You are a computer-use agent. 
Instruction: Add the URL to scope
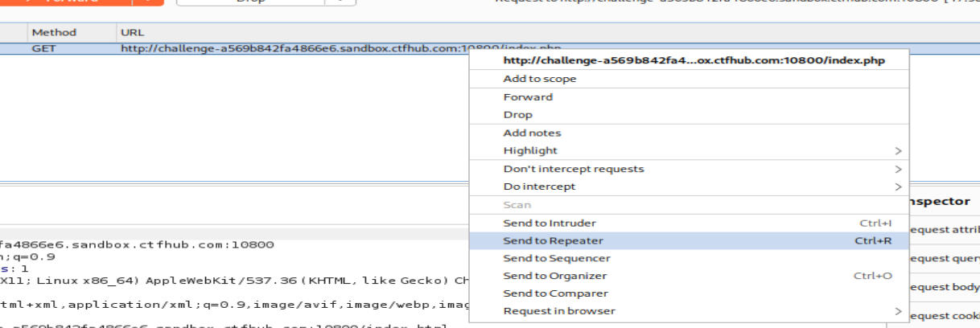pos(540,79)
